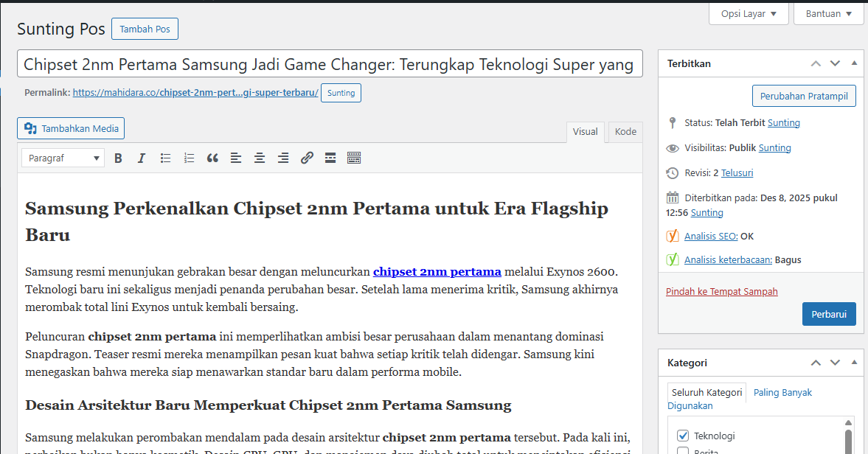Apply italic formatting
The height and width of the screenshot is (454, 868).
(142, 158)
